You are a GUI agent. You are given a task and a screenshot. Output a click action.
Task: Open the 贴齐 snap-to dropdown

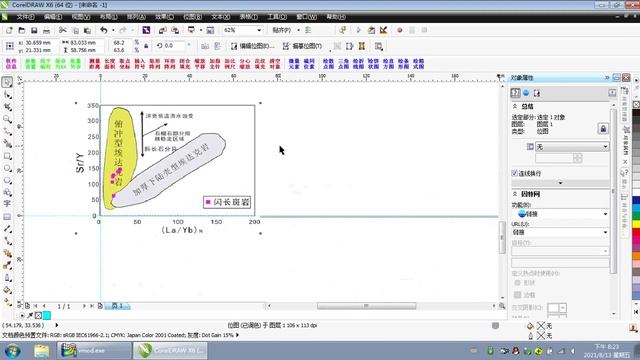(x=298, y=30)
